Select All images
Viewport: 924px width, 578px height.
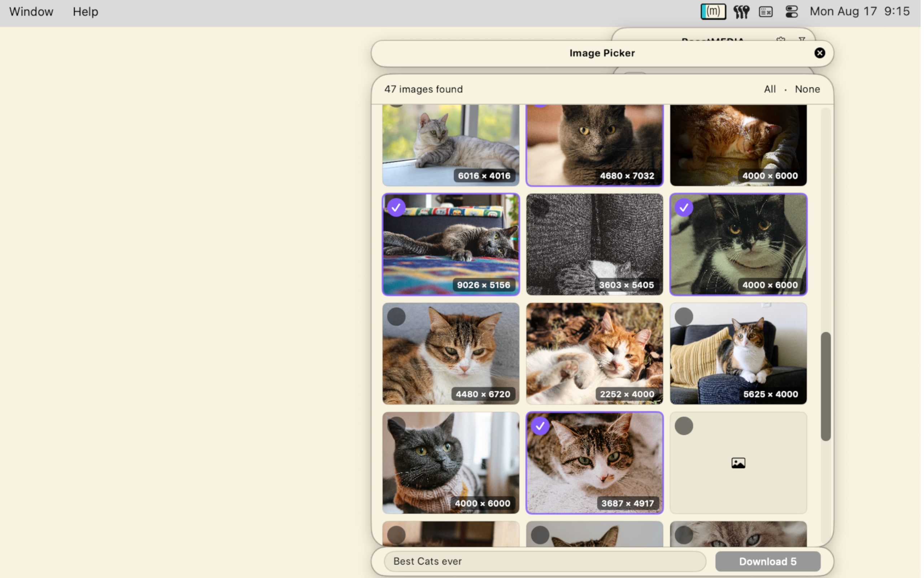(x=770, y=89)
